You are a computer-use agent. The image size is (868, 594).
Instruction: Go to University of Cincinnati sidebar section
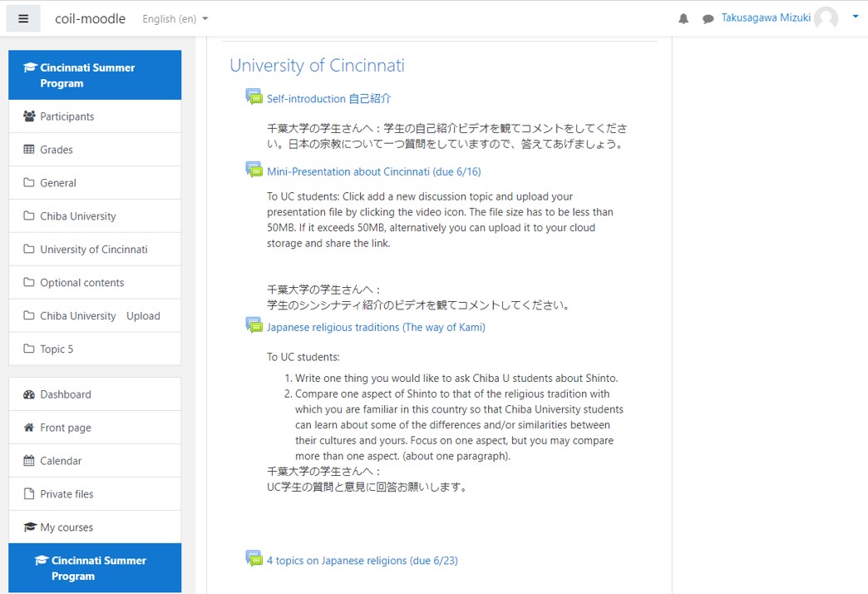(x=95, y=250)
